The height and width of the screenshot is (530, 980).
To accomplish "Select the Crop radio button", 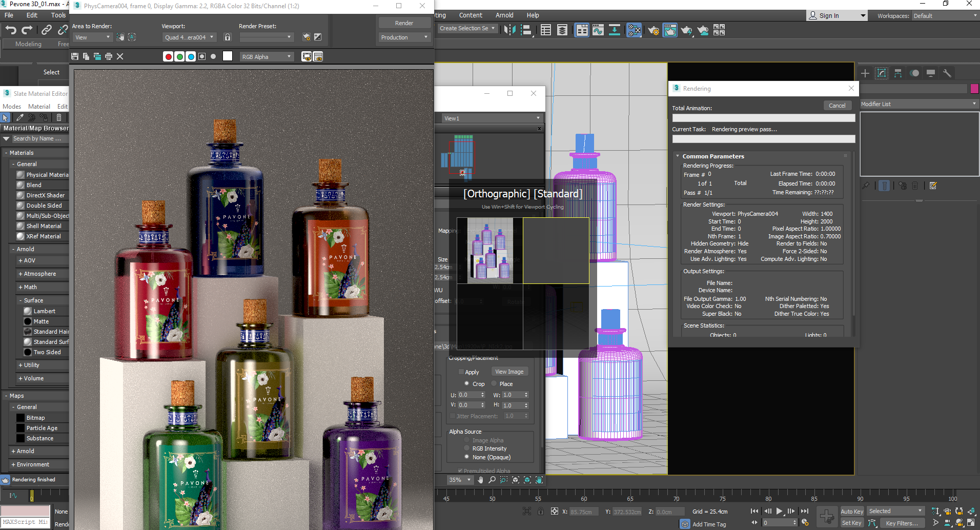I will tap(467, 383).
